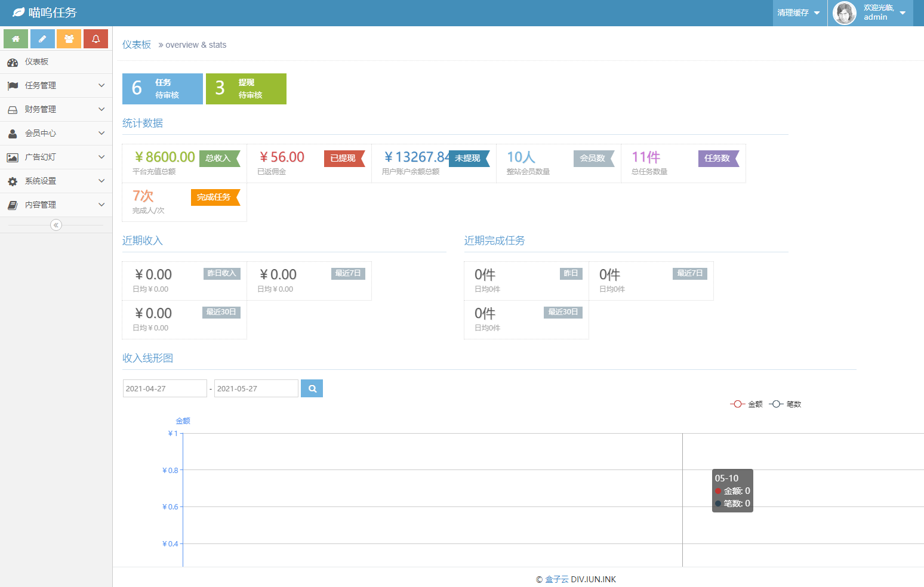Open the admin user dropdown arrow
The image size is (924, 587).
903,13
